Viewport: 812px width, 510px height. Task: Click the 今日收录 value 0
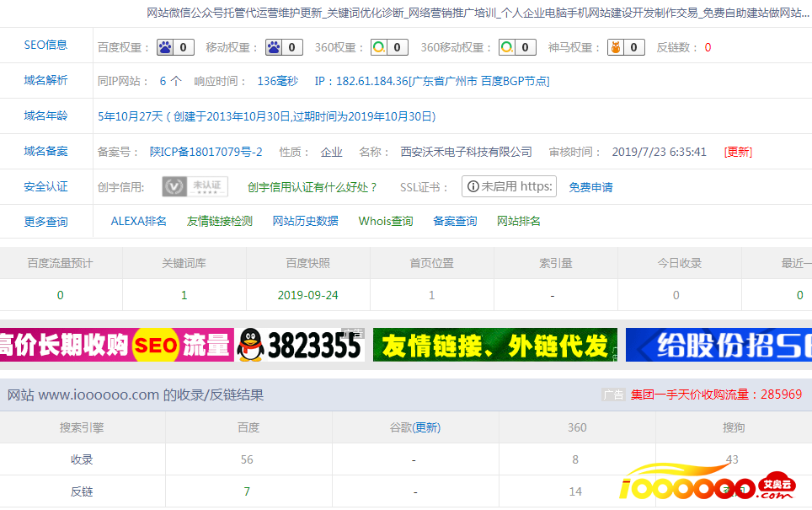676,295
